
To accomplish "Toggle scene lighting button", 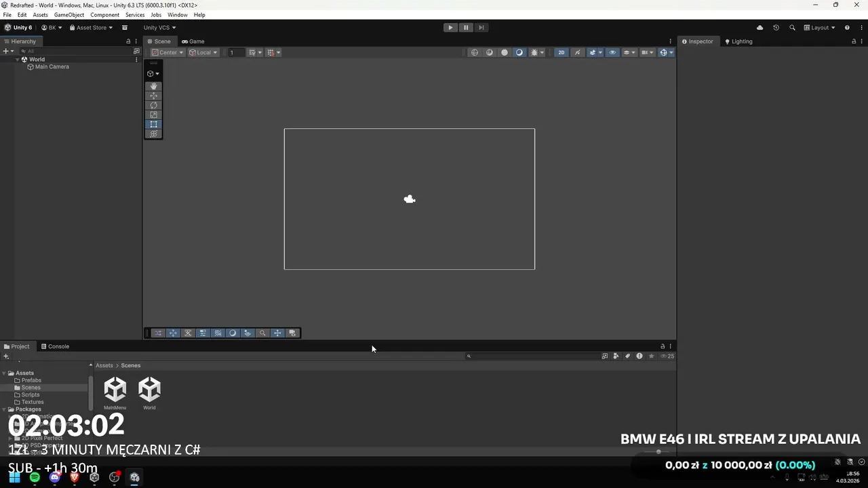I will pyautogui.click(x=577, y=52).
